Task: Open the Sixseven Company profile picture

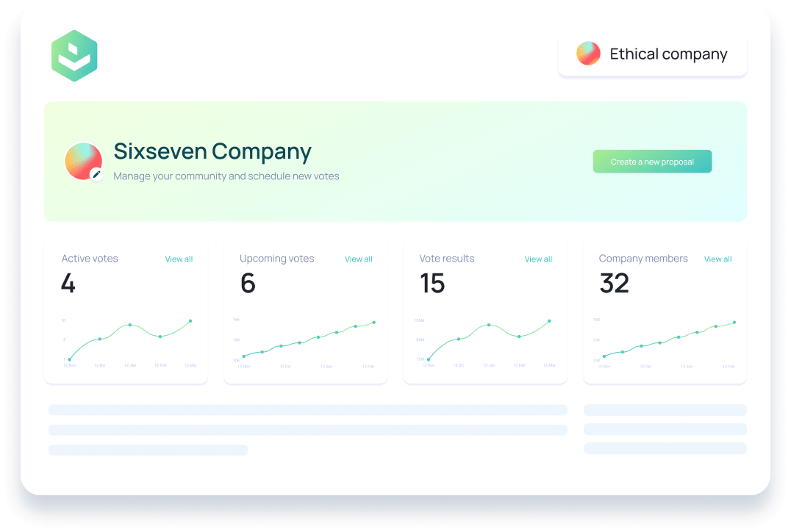Action: point(83,161)
